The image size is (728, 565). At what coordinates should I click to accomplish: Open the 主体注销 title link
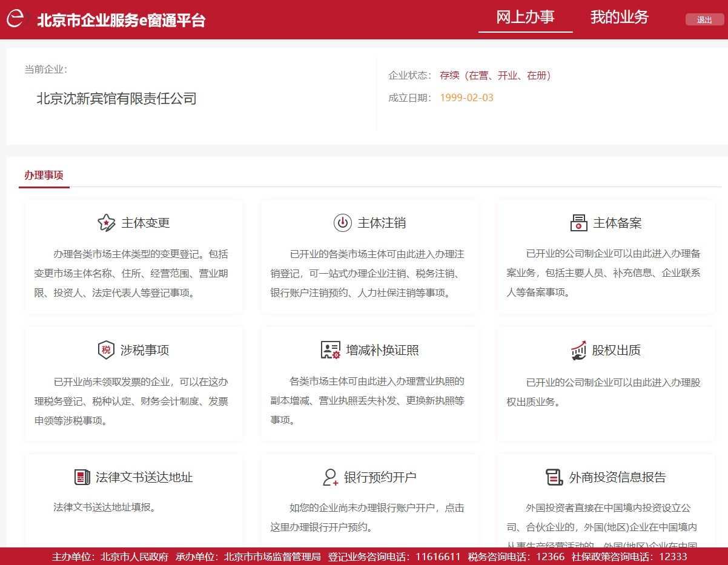click(382, 223)
